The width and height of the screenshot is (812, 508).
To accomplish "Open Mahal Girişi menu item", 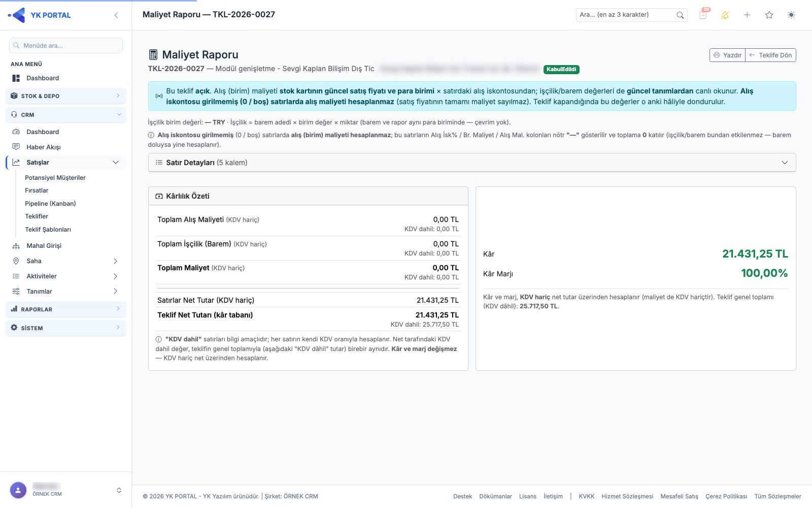I will 44,246.
